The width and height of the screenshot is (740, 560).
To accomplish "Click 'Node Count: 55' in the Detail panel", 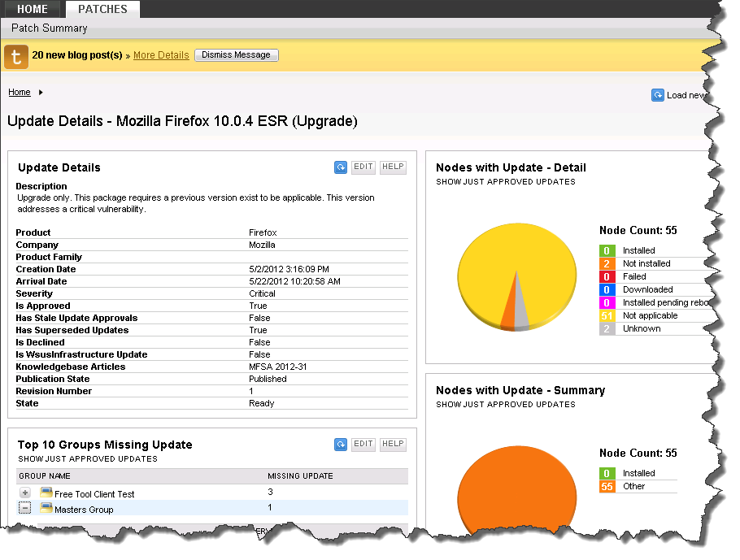I will (x=638, y=230).
